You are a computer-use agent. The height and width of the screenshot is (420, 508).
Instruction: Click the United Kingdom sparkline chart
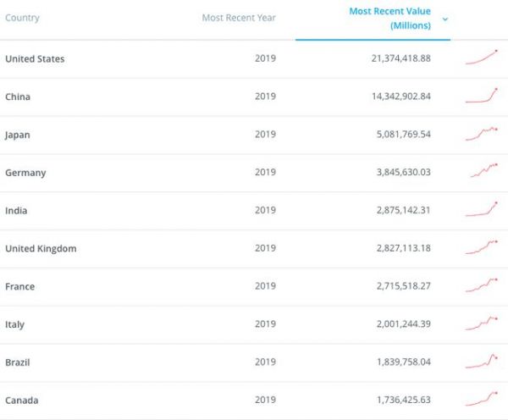481,247
